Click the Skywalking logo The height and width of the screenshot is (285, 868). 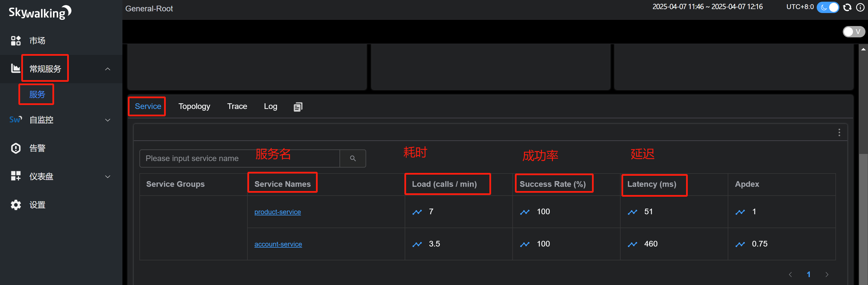tap(40, 12)
